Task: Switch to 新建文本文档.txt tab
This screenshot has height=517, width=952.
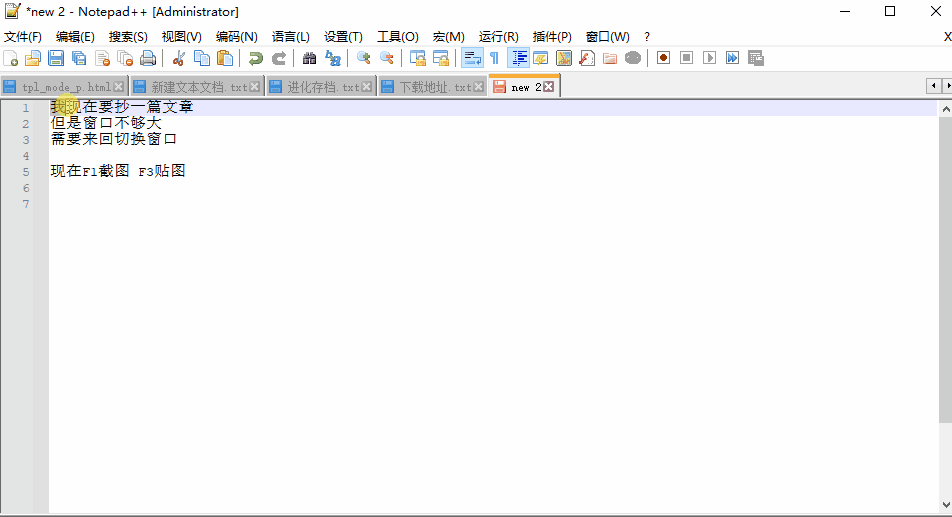Action: (199, 87)
